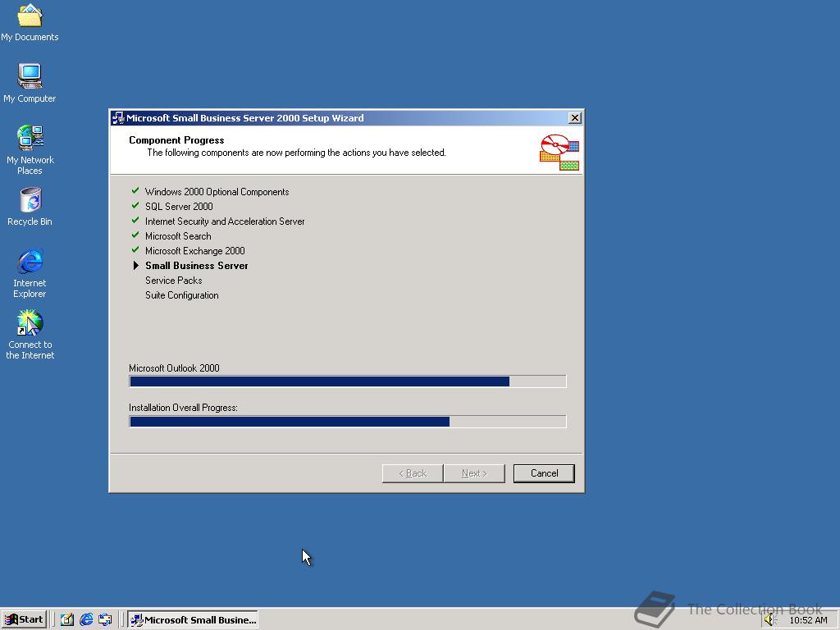Click the Cancel button in setup wizard

coord(544,473)
